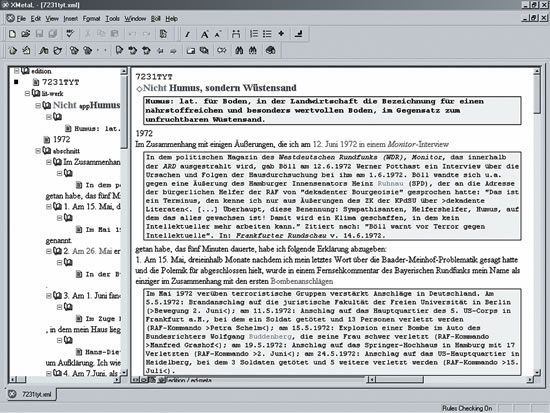Click the 'Bombenanschlägen' highlighted word
Viewport: 550px width, 413px height.
pos(302,281)
